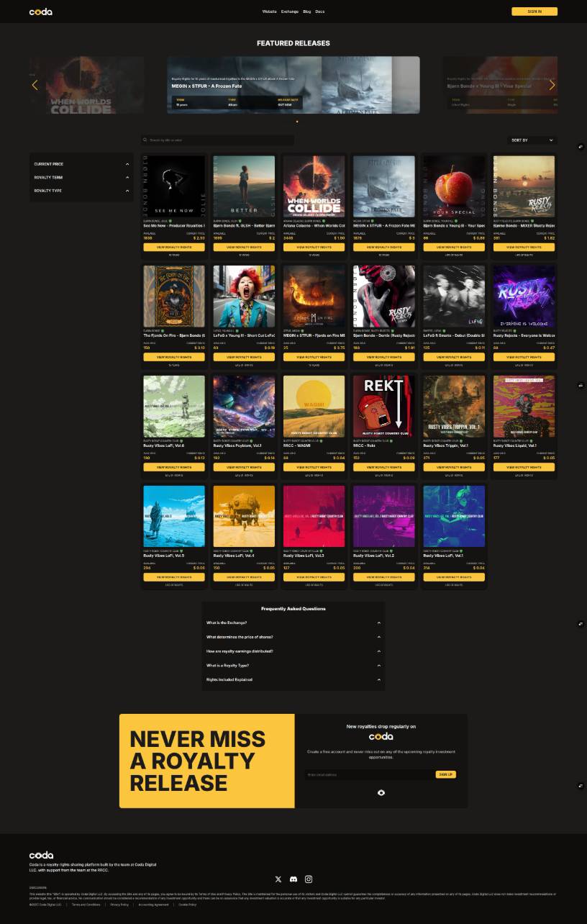Open Docs in top navigation
Screen dimensions: 587x924
[320, 12]
